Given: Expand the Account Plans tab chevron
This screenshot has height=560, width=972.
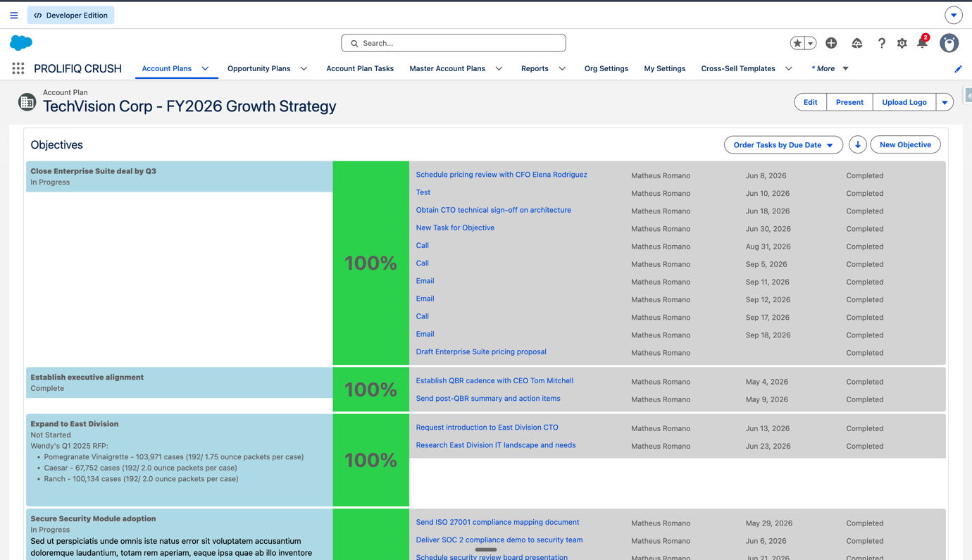Looking at the screenshot, I should (205, 68).
